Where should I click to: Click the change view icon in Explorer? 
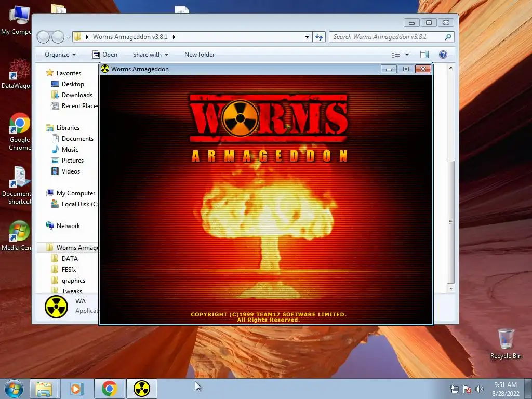[x=395, y=54]
